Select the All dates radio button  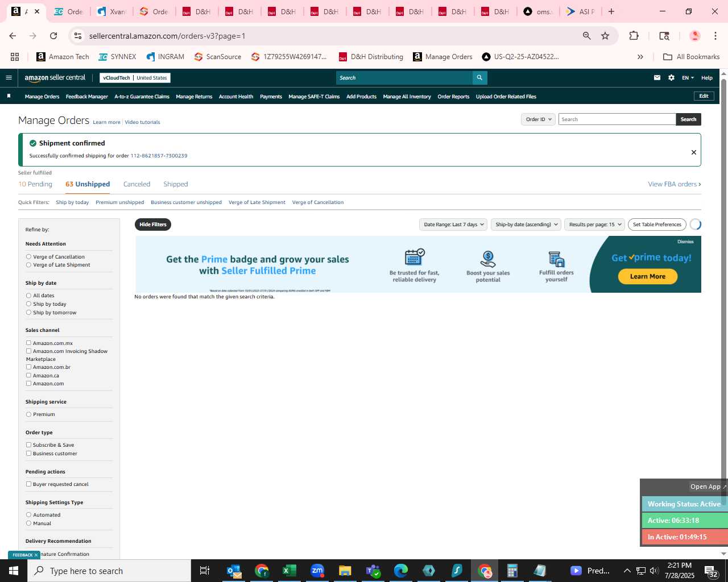28,296
